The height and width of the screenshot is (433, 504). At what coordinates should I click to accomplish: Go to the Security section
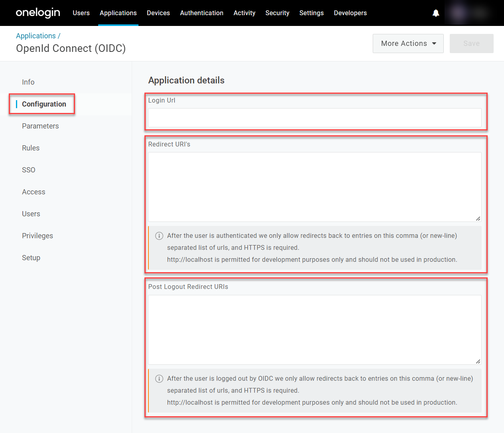(x=277, y=13)
